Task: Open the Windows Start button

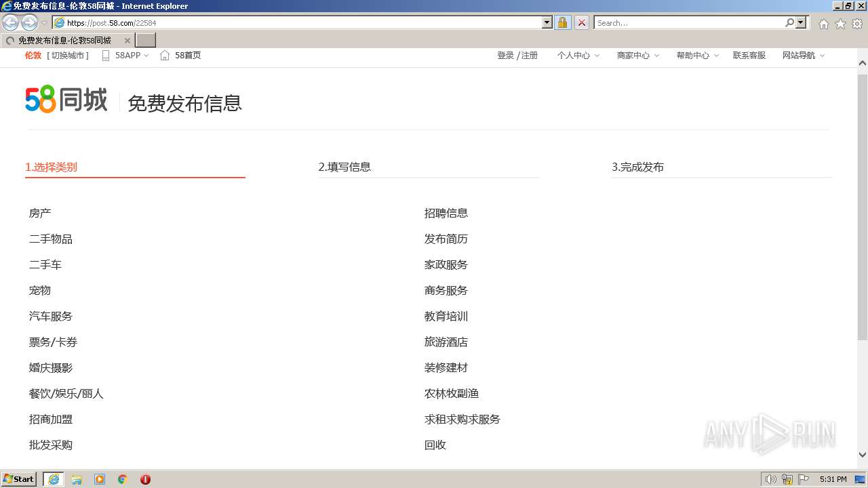Action: point(19,479)
